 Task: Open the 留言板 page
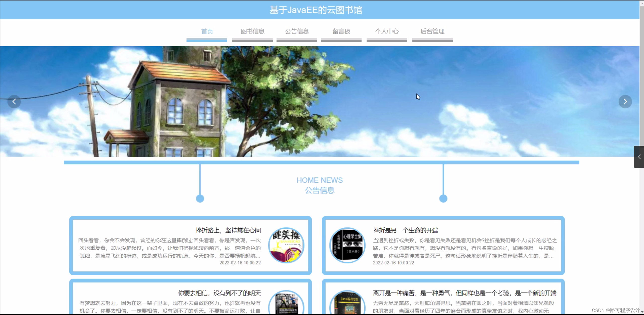click(341, 31)
